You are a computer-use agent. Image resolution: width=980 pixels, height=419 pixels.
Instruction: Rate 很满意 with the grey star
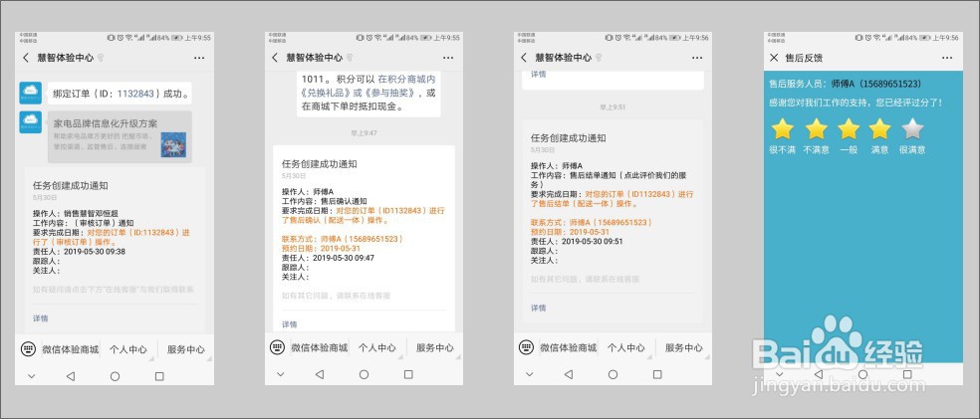coord(912,128)
